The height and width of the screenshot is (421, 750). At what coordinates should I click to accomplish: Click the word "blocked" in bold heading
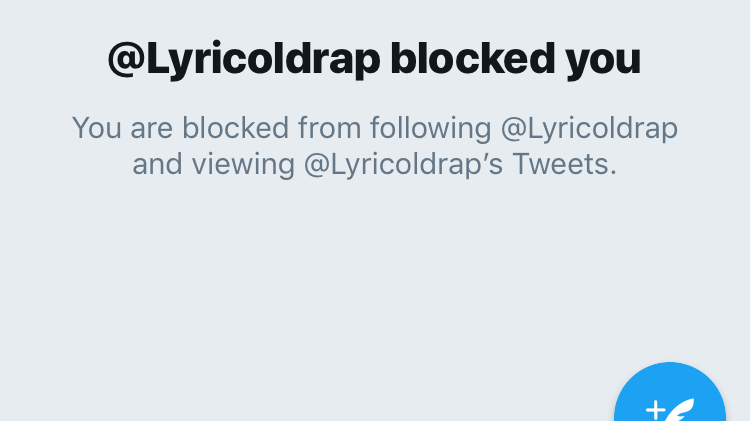[473, 59]
